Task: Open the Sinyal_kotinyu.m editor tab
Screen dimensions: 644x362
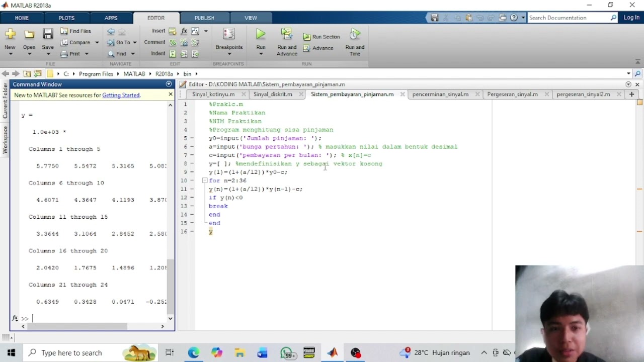Action: coord(213,94)
